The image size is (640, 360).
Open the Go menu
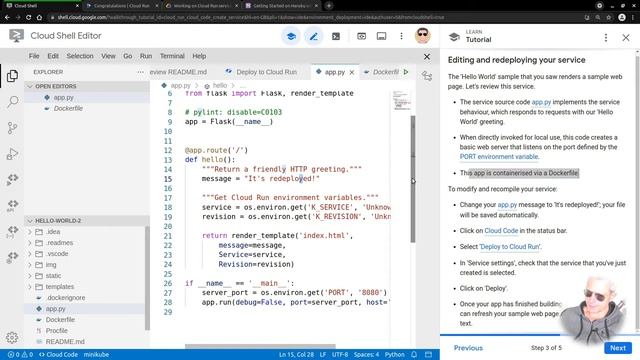(x=128, y=56)
